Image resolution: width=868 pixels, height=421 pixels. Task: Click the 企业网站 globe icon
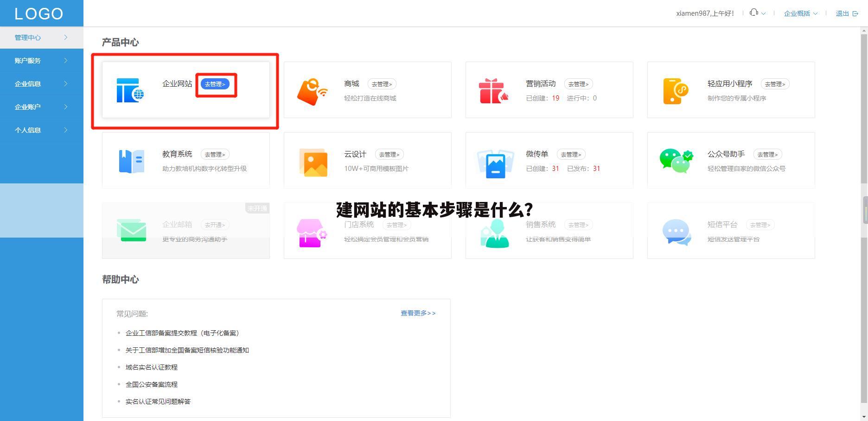click(x=130, y=90)
